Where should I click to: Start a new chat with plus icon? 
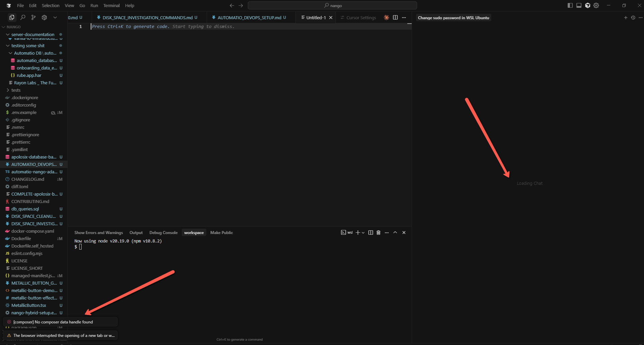click(x=626, y=18)
